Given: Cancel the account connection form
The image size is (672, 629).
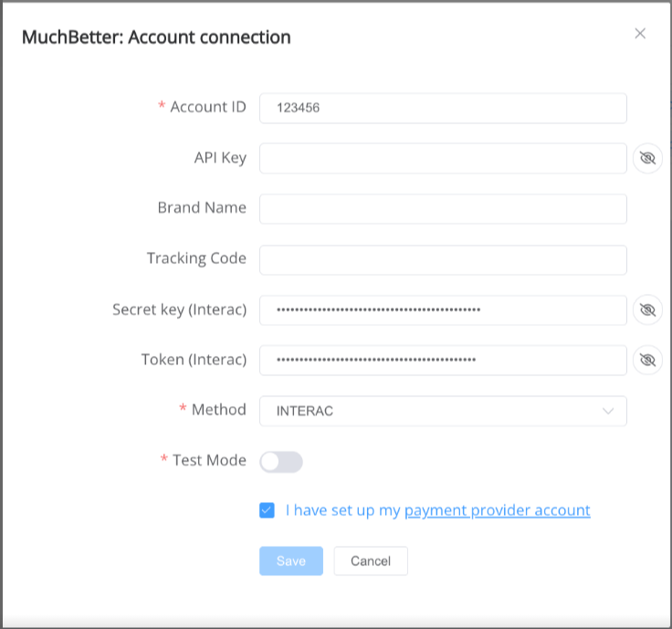Looking at the screenshot, I should (x=371, y=561).
